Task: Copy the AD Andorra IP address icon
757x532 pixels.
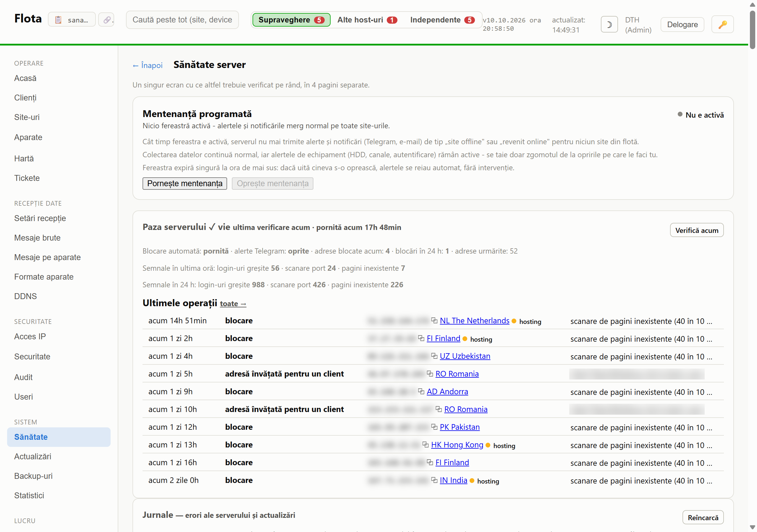Action: coord(421,391)
